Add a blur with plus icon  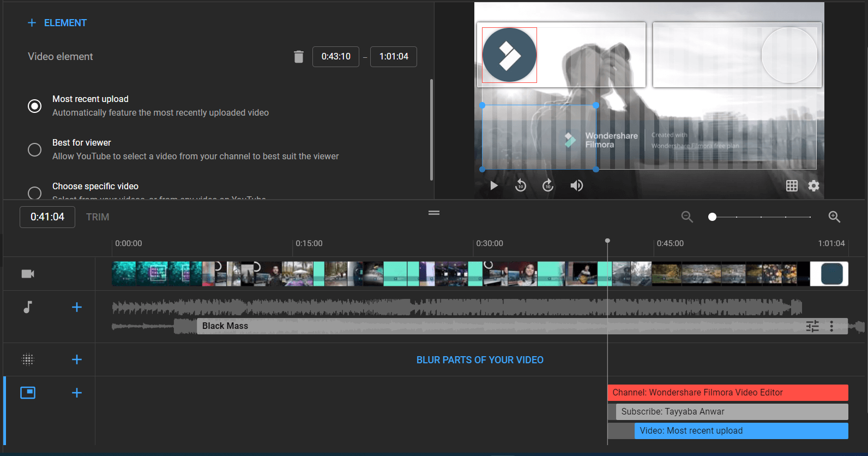[77, 359]
